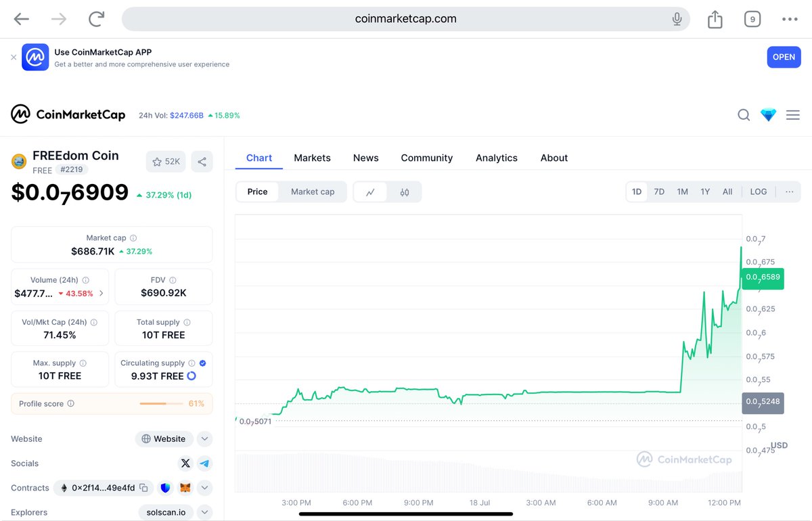Expand the Website dropdown chevron
This screenshot has width=812, height=521.
204,439
